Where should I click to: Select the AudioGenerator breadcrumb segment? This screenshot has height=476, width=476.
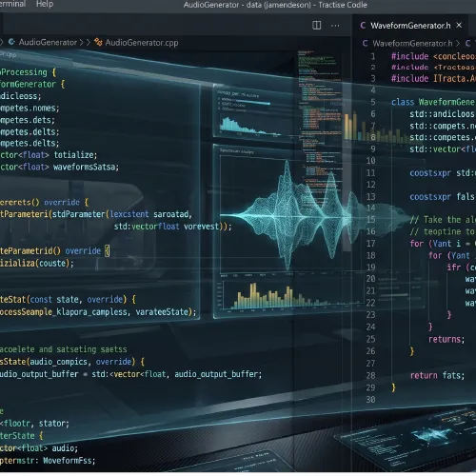(x=48, y=42)
